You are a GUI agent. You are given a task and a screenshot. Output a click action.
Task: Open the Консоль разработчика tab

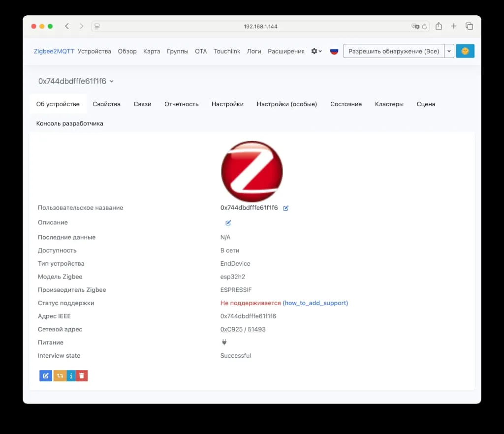pyautogui.click(x=70, y=124)
